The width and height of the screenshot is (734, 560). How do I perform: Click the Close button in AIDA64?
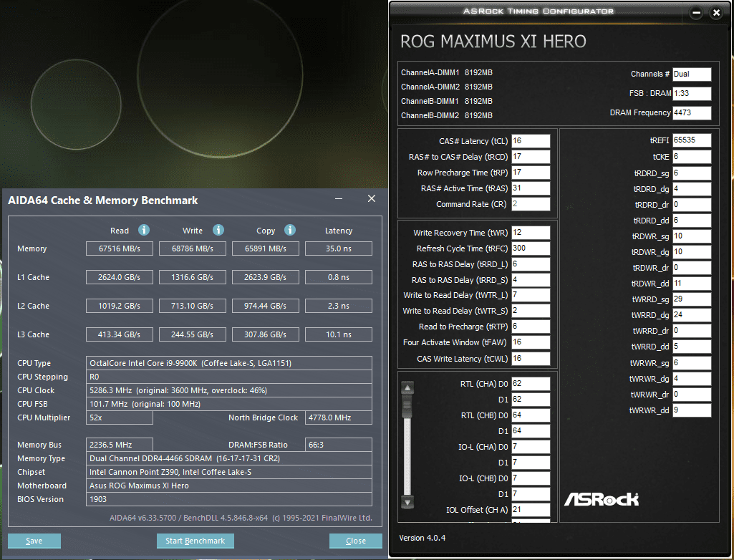356,541
